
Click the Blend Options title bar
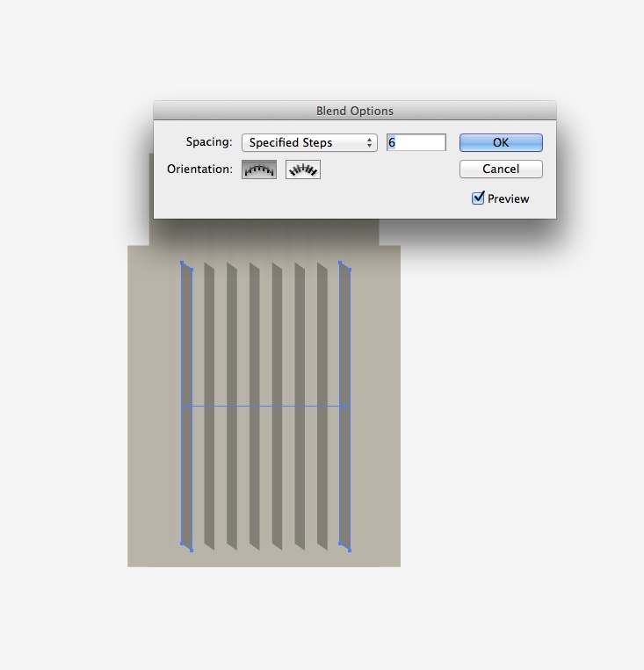pos(354,111)
